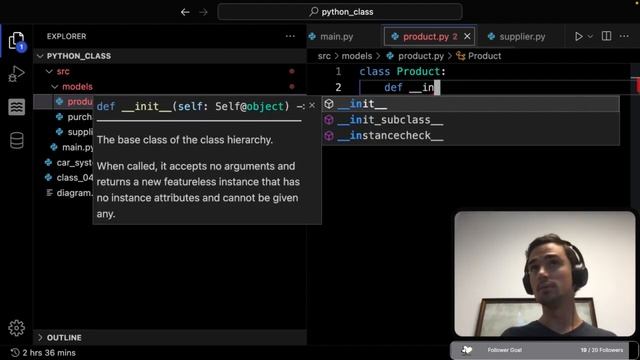Viewport: 640px width, 360px height.
Task: Open Explorer more actions menu
Action: (x=290, y=36)
